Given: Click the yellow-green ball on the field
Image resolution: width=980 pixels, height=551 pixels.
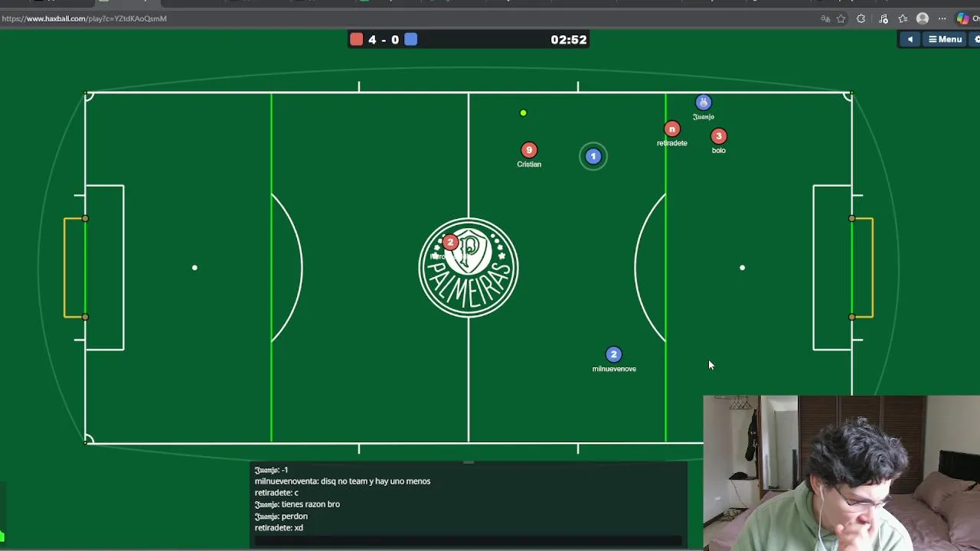Looking at the screenshot, I should point(524,113).
